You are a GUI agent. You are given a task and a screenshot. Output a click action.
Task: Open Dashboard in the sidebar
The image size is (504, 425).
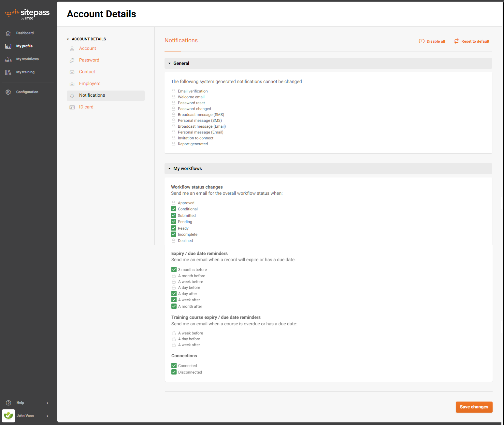[x=25, y=33]
